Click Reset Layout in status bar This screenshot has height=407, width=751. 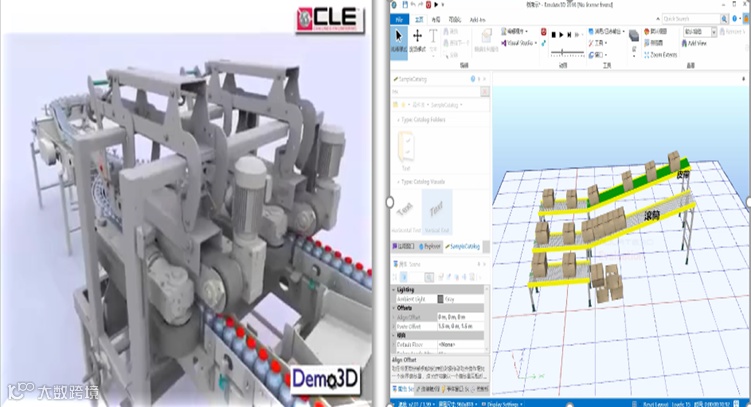(654, 404)
